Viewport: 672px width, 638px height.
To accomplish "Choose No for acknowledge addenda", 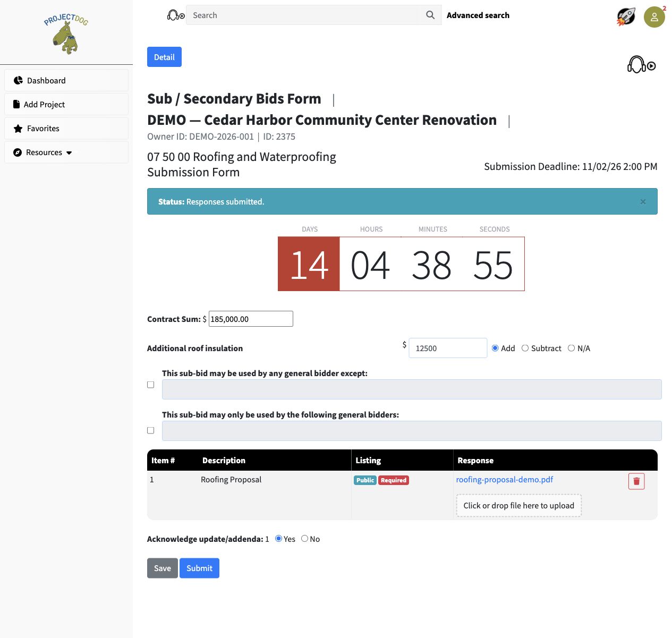I will click(x=304, y=539).
